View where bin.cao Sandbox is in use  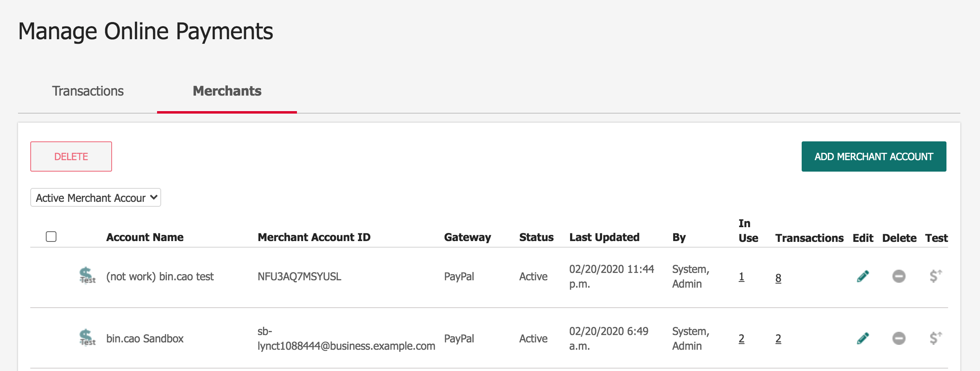(x=742, y=339)
